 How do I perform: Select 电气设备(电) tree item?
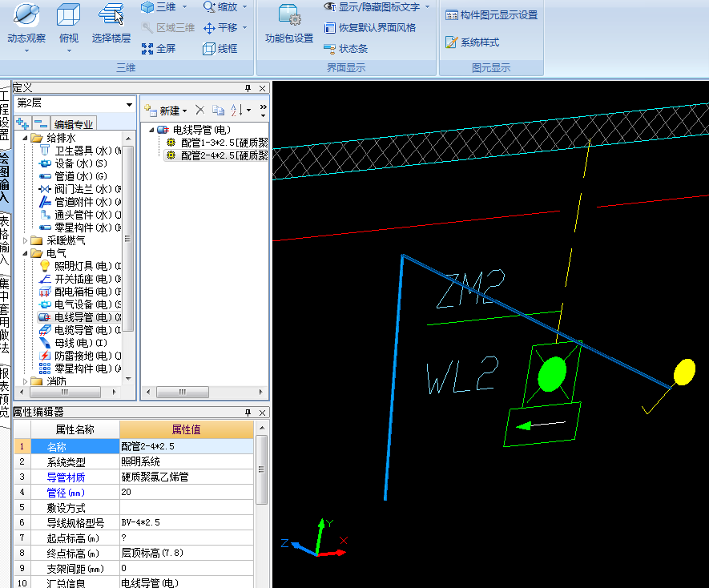click(x=80, y=304)
